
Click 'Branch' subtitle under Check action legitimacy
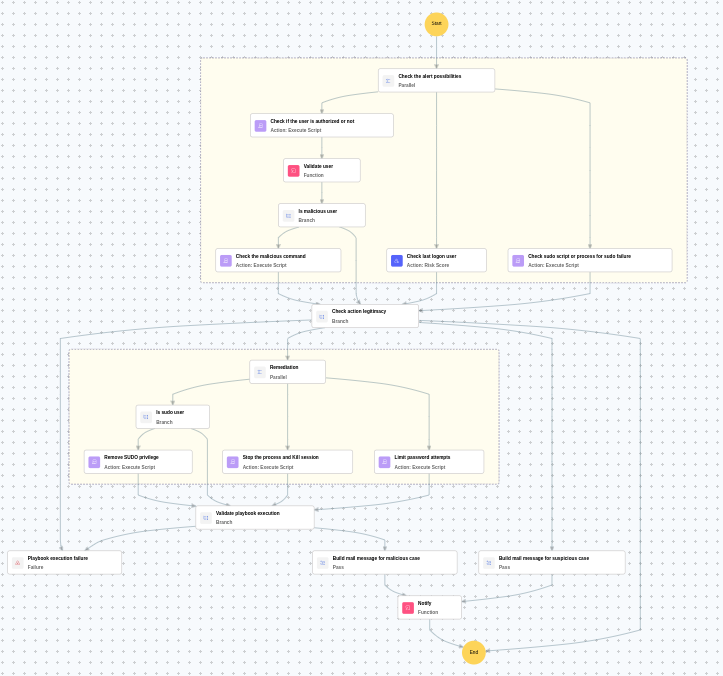point(340,321)
